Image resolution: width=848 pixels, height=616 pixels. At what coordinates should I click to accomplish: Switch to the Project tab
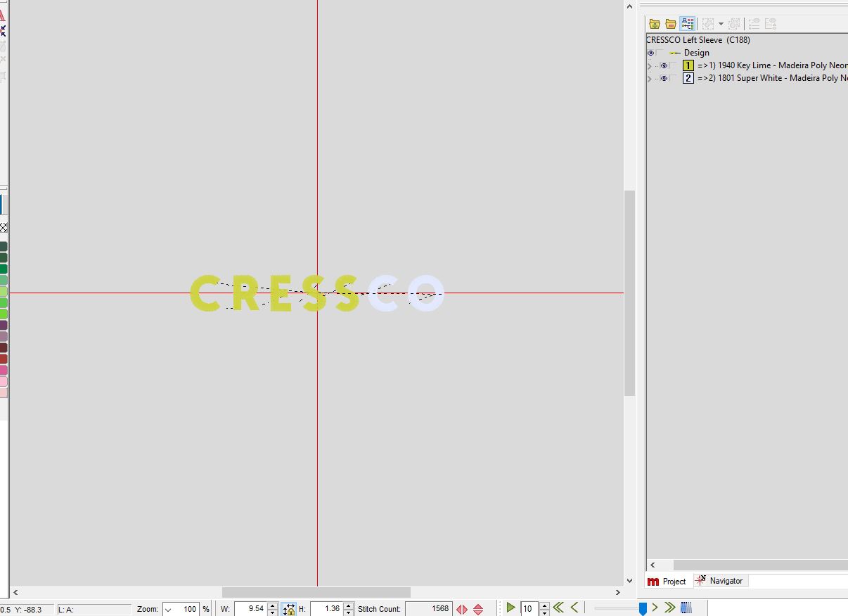coord(667,582)
